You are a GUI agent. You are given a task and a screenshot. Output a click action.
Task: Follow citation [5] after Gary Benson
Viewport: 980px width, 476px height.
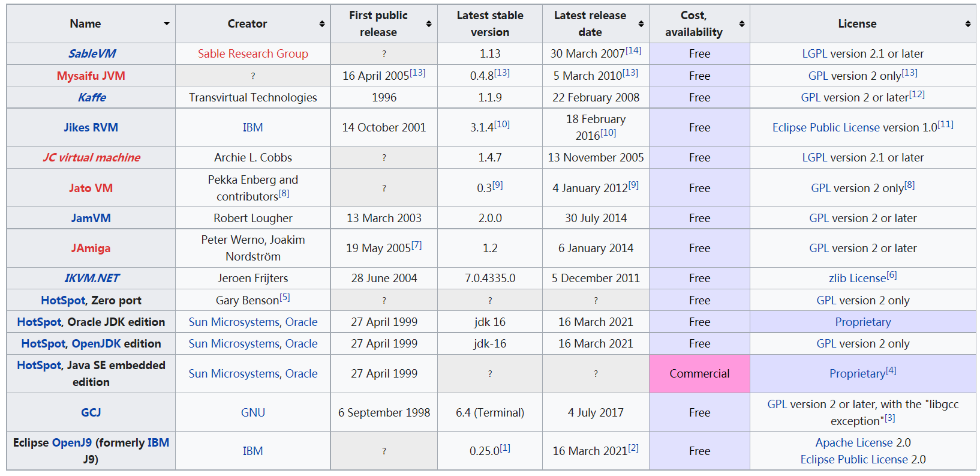285,297
